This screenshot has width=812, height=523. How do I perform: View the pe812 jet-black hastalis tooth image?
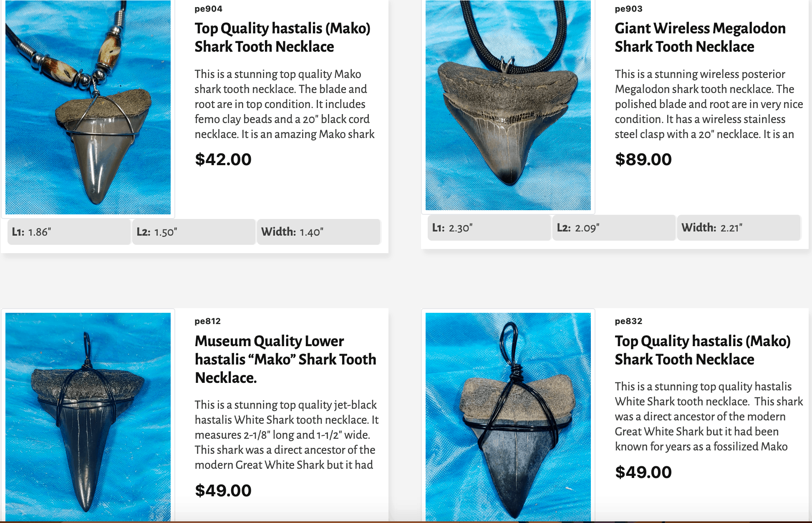[88, 417]
